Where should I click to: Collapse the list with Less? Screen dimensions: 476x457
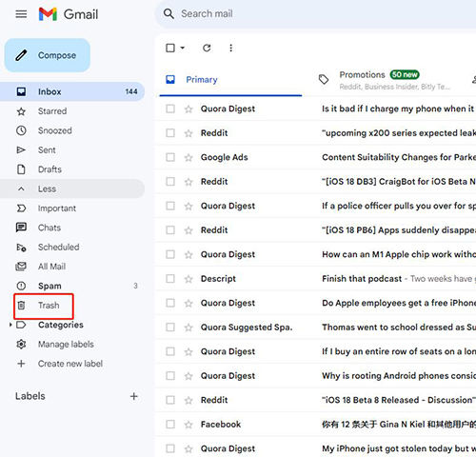[72, 189]
